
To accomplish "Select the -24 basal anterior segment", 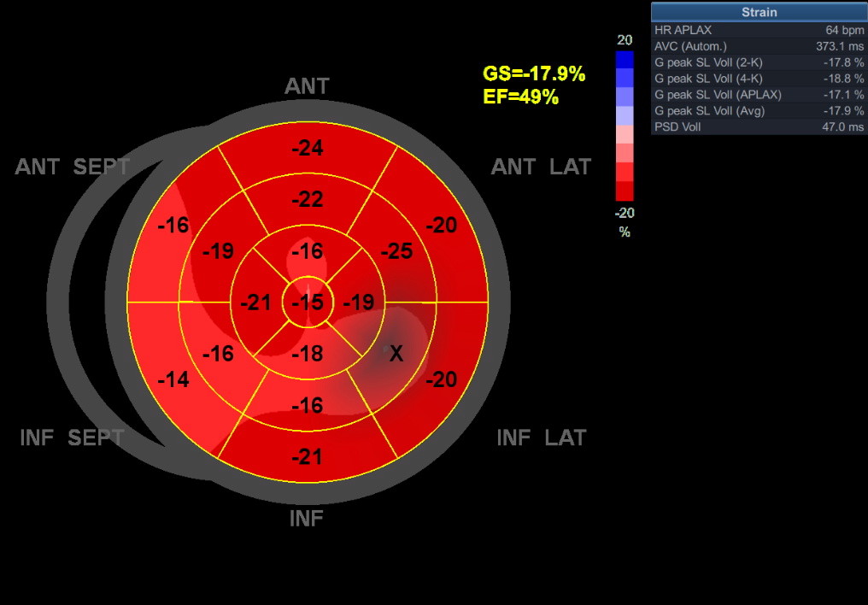I will 308,148.
